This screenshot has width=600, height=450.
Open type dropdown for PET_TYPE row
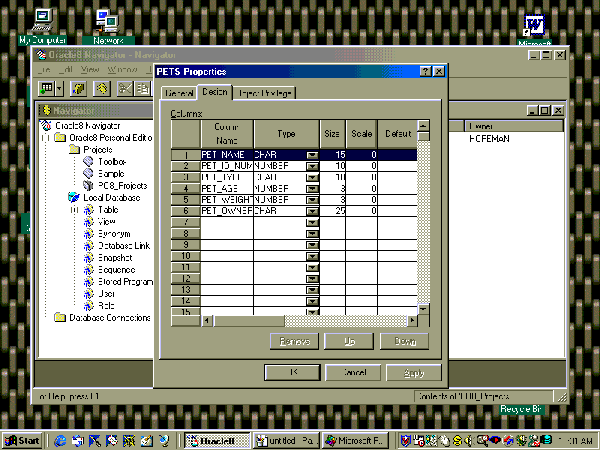point(313,177)
